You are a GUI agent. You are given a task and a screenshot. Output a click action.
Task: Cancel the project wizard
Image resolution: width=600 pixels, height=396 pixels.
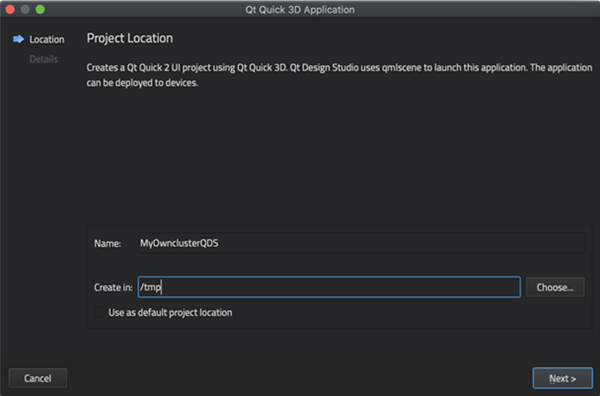[38, 378]
